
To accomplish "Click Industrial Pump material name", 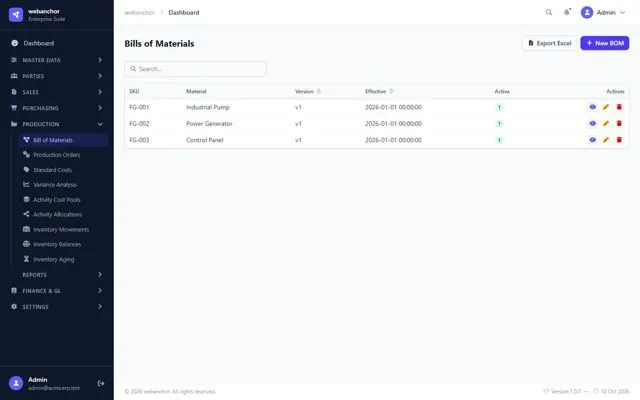I will click(x=208, y=107).
